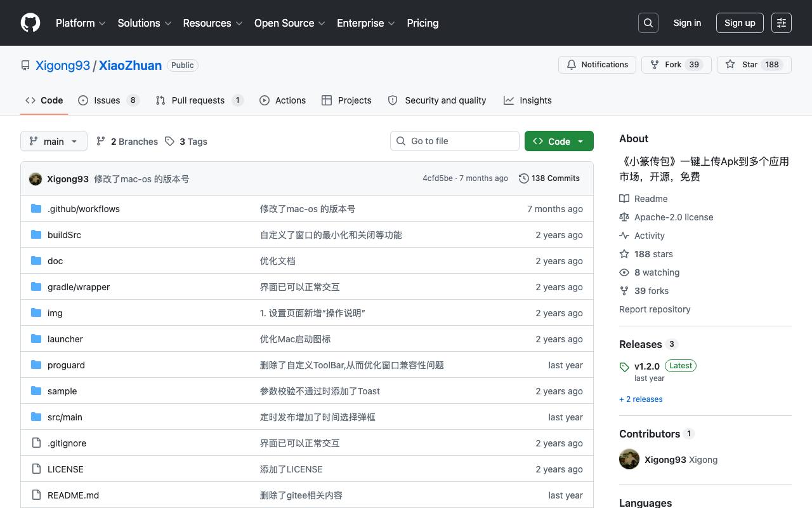Open the 4cfd5be commit hash link

coord(438,178)
